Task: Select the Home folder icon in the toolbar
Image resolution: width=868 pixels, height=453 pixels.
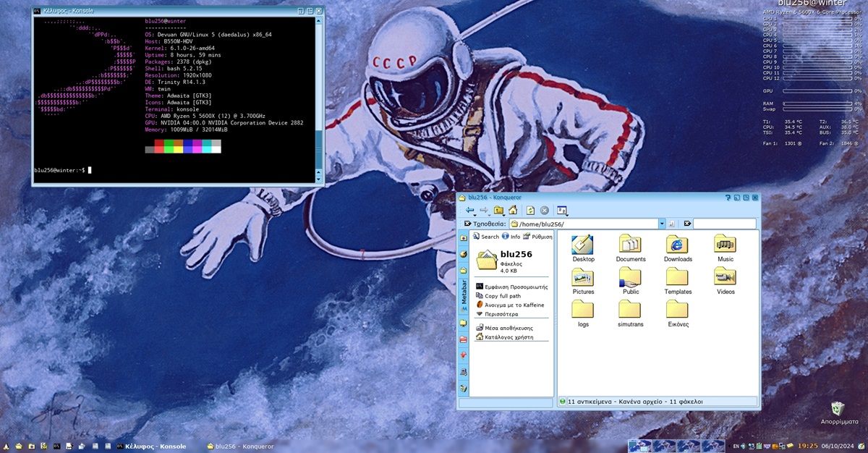Action: pos(514,210)
